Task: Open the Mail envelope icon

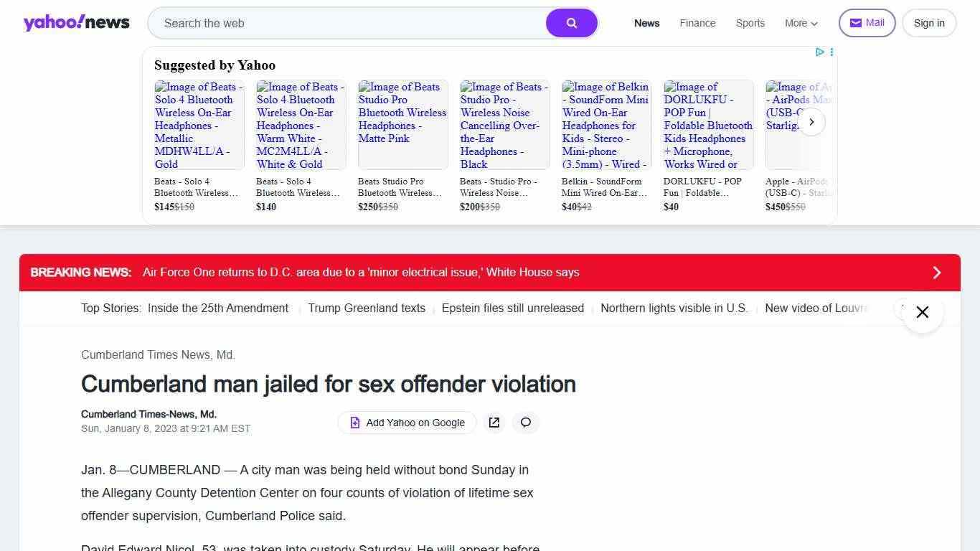Action: click(855, 22)
